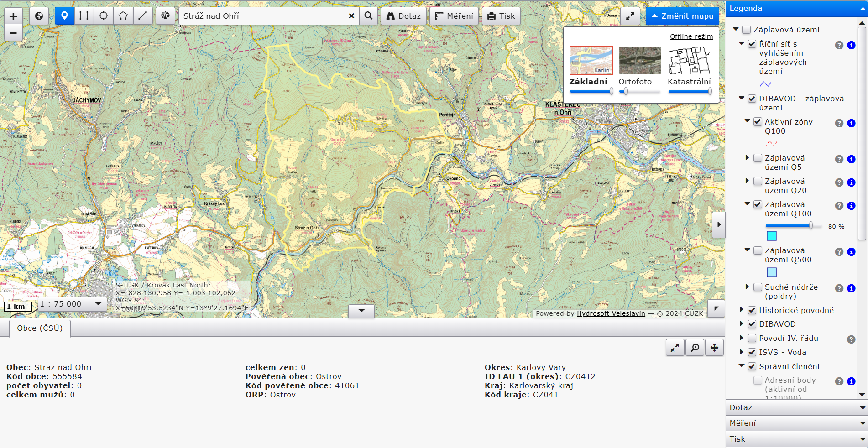
Task: Collapse Záplavová území Q100 tree node
Action: 747,204
